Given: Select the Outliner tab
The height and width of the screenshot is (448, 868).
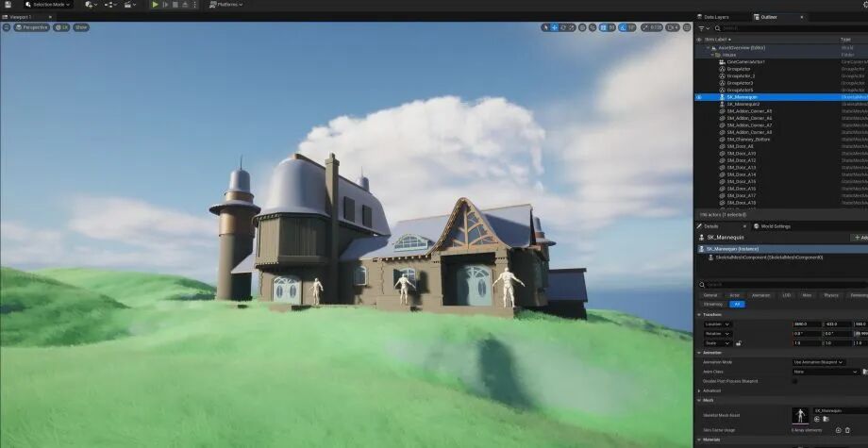Looking at the screenshot, I should pos(769,17).
